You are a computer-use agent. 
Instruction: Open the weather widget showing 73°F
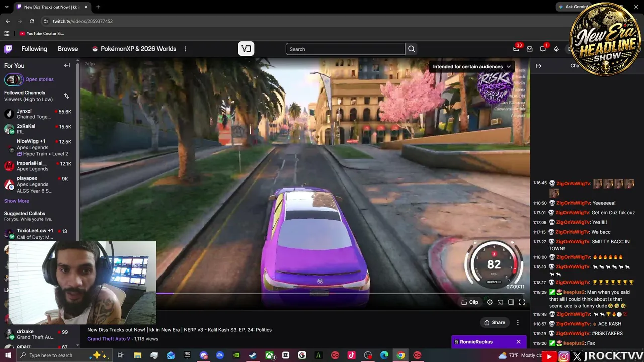(x=521, y=355)
